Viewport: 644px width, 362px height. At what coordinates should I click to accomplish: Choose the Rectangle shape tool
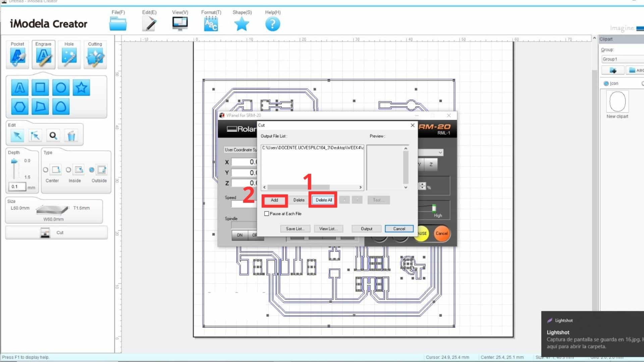click(x=40, y=88)
